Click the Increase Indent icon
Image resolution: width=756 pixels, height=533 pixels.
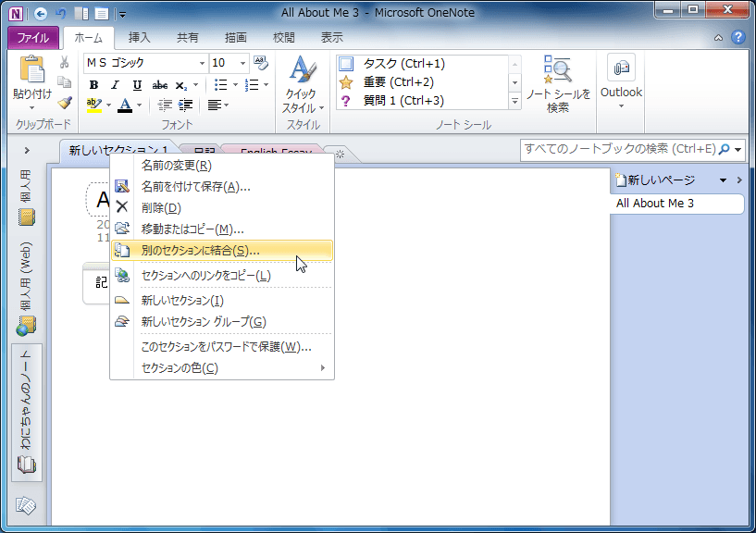[x=186, y=105]
